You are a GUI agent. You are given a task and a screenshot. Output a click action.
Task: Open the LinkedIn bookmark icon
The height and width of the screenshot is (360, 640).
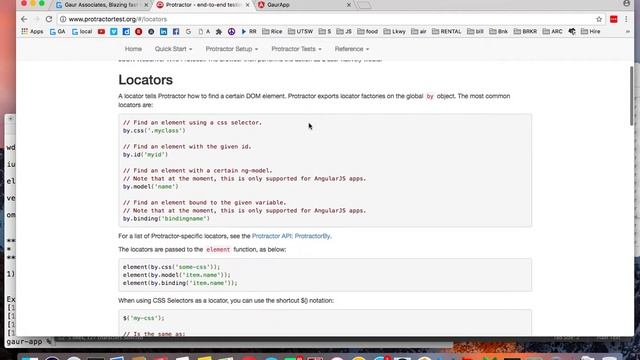pos(163,31)
